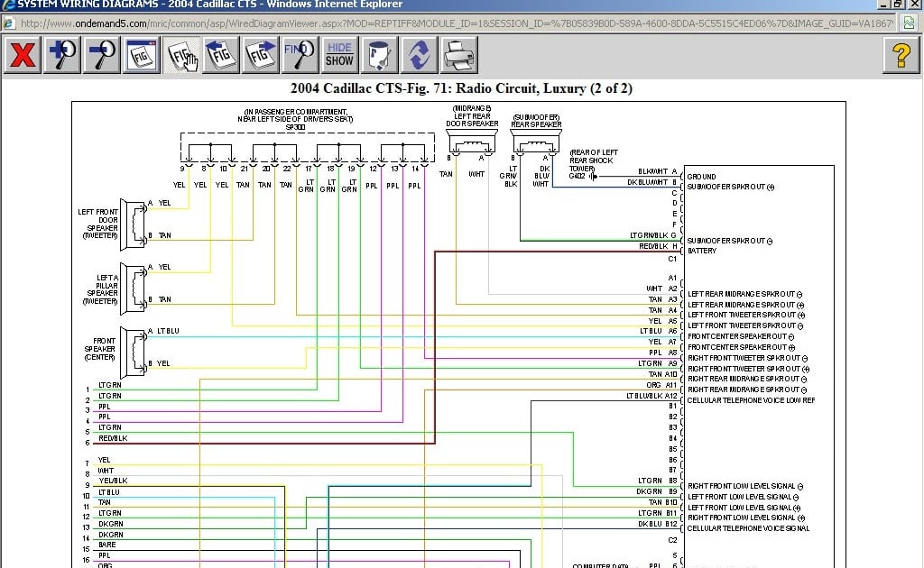The height and width of the screenshot is (568, 924).
Task: Click the 'DK BLU/WHT B' wire label
Action: click(x=652, y=182)
